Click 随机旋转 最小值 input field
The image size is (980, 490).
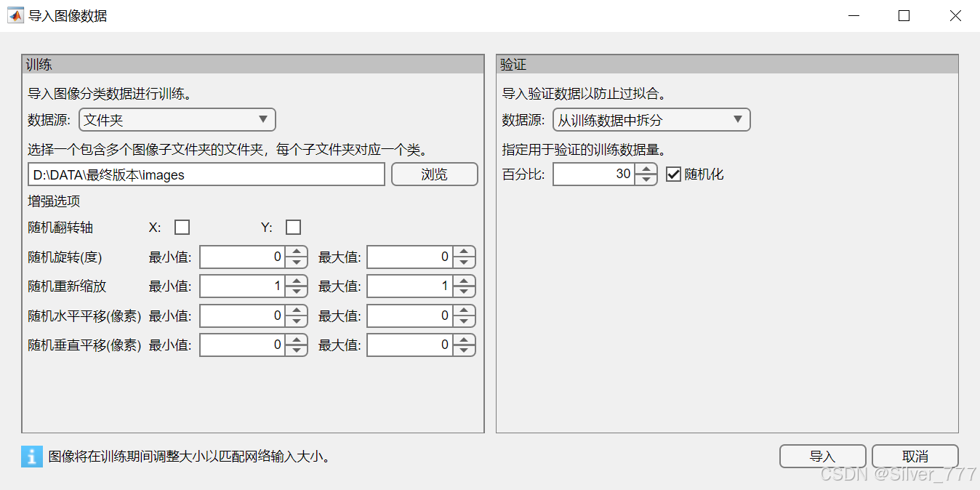[242, 257]
